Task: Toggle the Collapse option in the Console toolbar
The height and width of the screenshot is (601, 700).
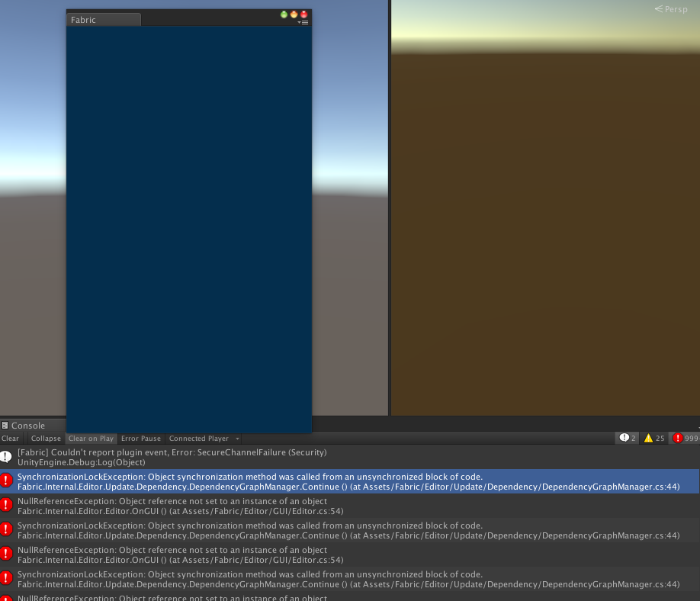Action: tap(46, 438)
